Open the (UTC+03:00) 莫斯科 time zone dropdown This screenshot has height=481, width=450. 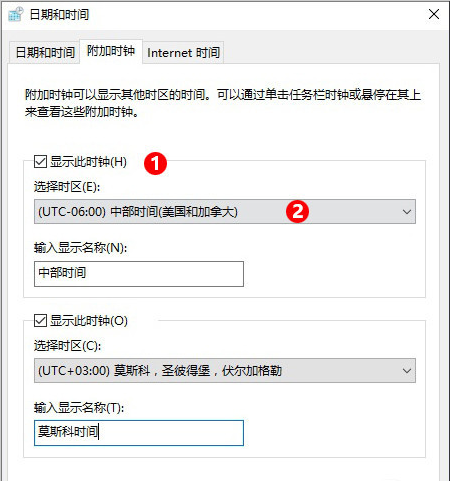coord(225,371)
